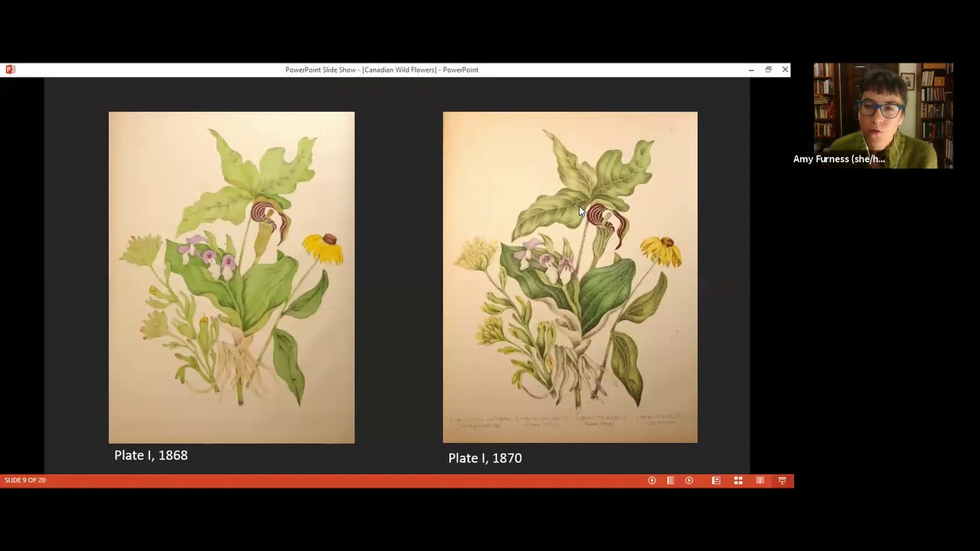The height and width of the screenshot is (551, 980).
Task: Open Slide Sorter view
Action: [x=738, y=481]
